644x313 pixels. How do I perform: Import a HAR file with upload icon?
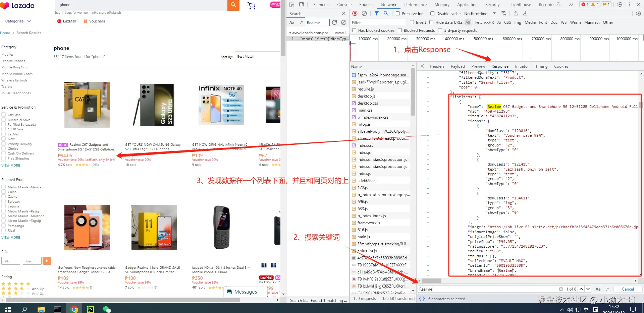[x=516, y=13]
